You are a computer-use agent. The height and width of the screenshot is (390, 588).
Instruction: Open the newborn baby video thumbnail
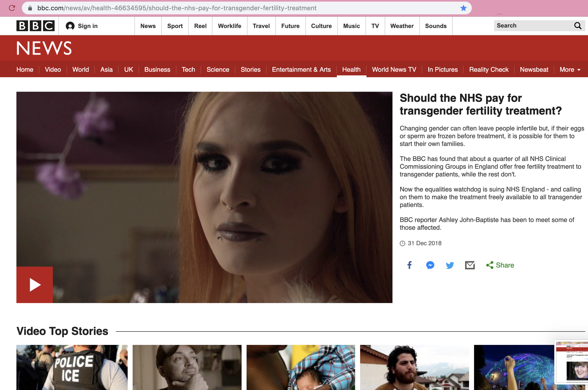(301, 367)
